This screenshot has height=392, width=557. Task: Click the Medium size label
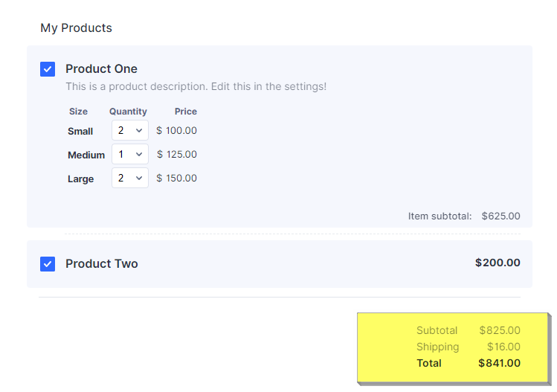point(86,155)
